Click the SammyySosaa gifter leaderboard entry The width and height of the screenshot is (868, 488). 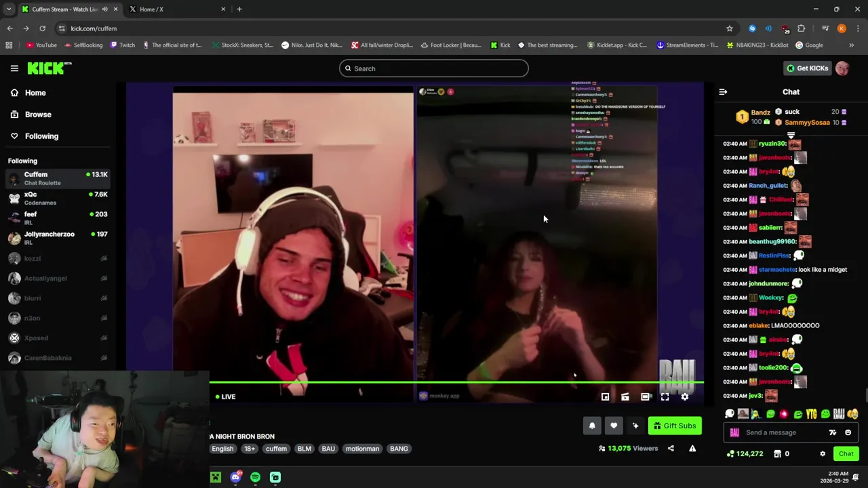(x=810, y=123)
